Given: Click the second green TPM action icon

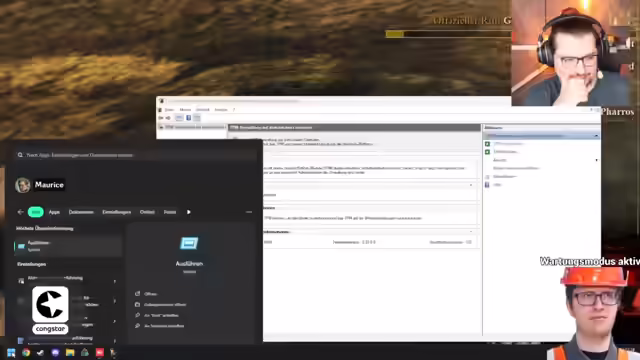Looking at the screenshot, I should click(x=487, y=152).
